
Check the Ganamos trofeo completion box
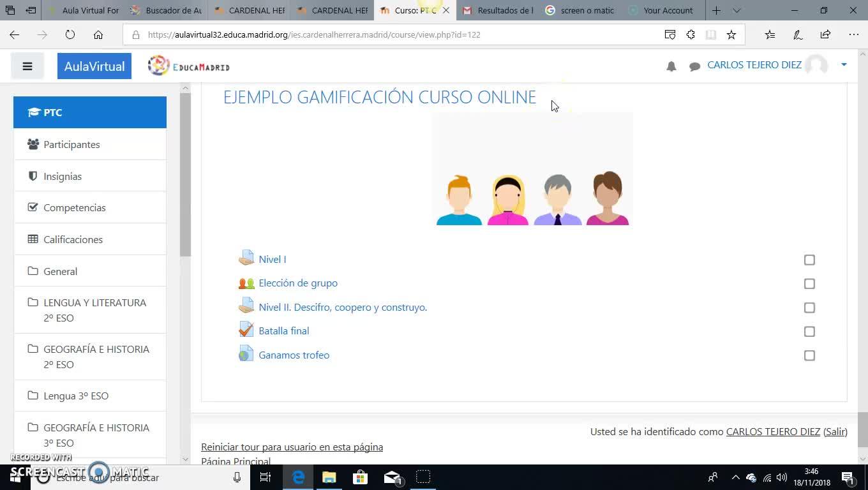point(809,355)
